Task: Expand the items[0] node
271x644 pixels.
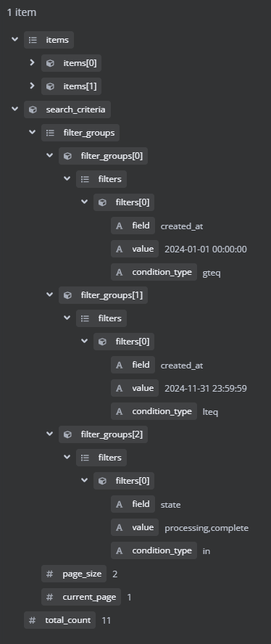Action: tap(32, 63)
